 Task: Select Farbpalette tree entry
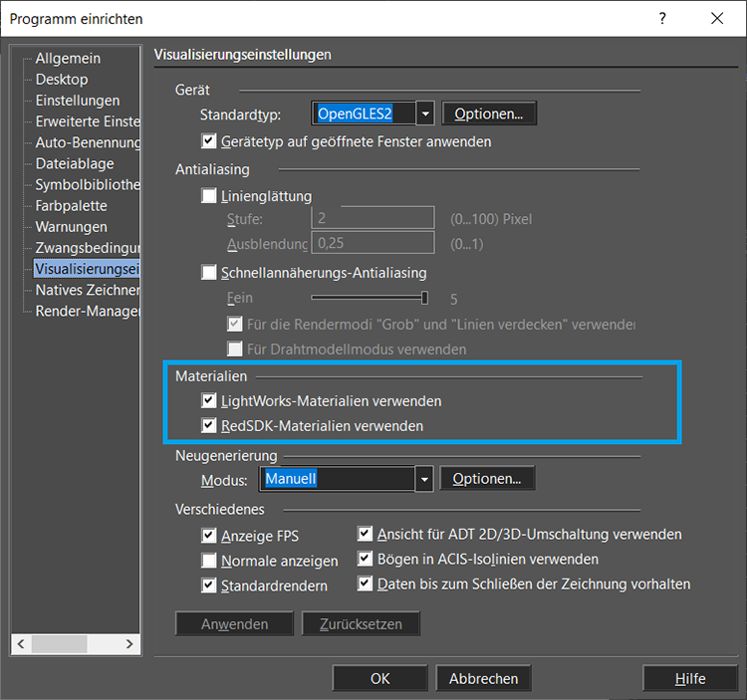point(72,206)
